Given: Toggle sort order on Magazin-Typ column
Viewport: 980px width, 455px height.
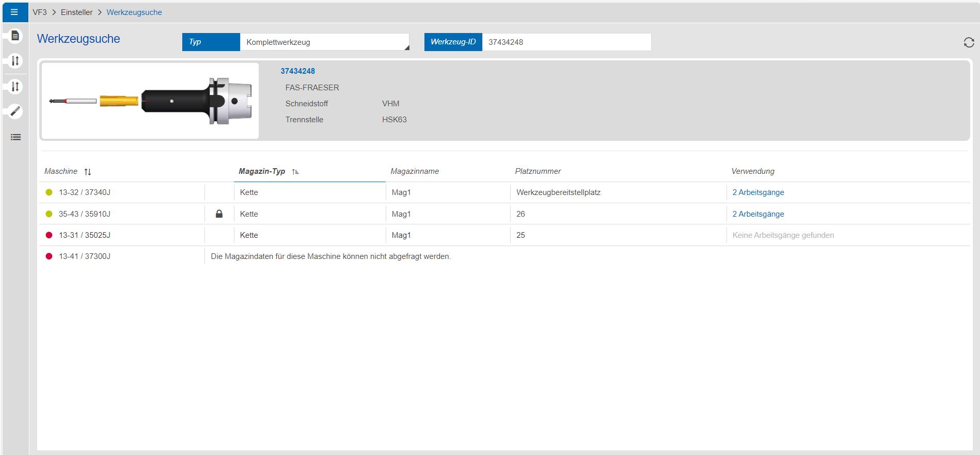Looking at the screenshot, I should (x=295, y=172).
